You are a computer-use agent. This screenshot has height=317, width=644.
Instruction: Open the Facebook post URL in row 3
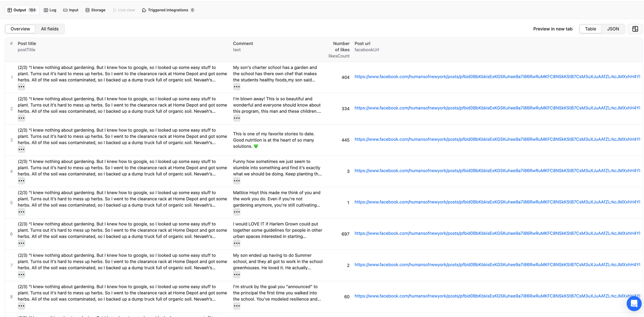497,139
